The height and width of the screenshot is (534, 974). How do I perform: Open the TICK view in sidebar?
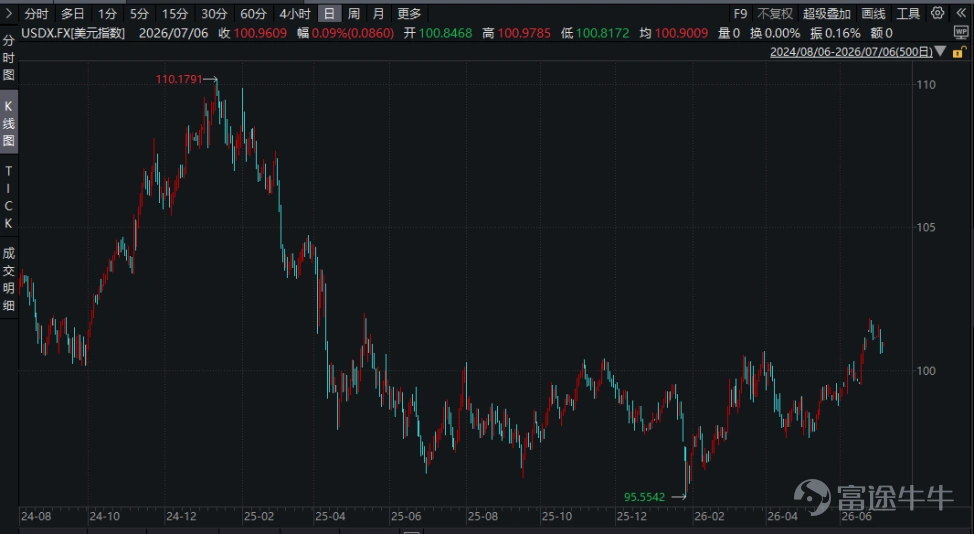(x=9, y=197)
